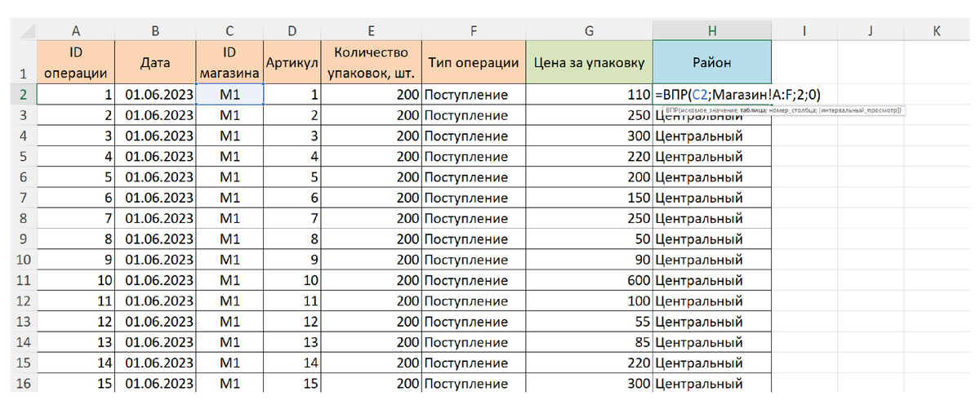Image resolution: width=980 pixels, height=410 pixels.
Task: Click the 'Артикул' header cell
Action: [x=292, y=62]
